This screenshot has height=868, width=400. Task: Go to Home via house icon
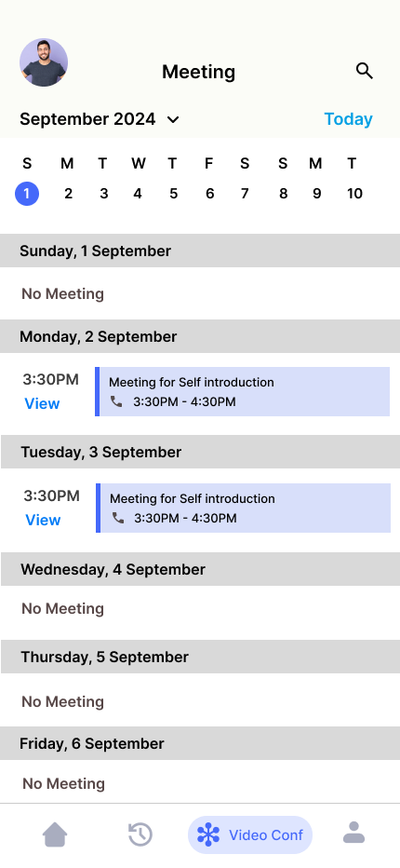pos(55,834)
